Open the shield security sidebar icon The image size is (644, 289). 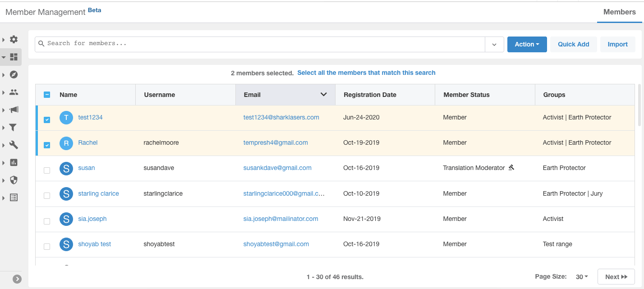[x=14, y=180]
